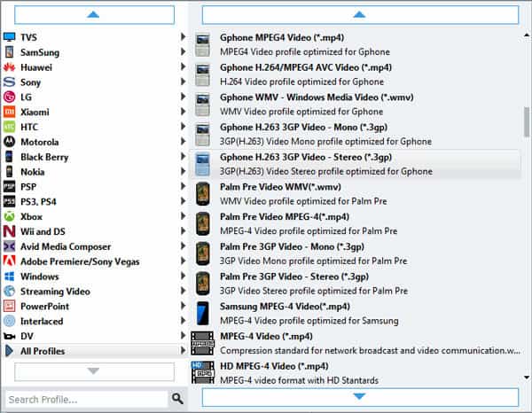This screenshot has width=532, height=413.
Task: Select Palm Pre Video WMV(*.wmv) profile
Action: tap(355, 194)
